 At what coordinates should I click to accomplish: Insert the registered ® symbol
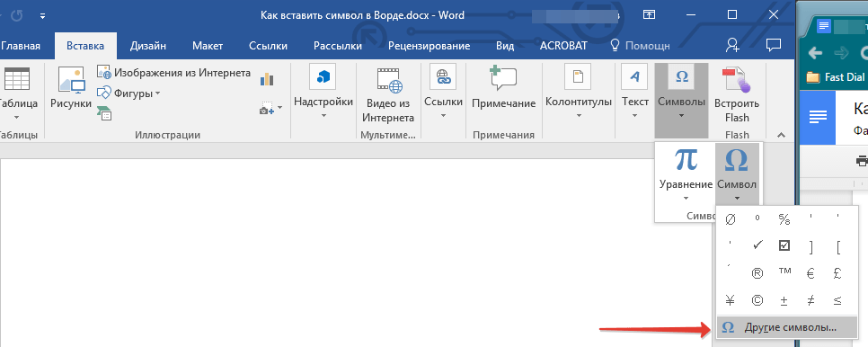(757, 273)
